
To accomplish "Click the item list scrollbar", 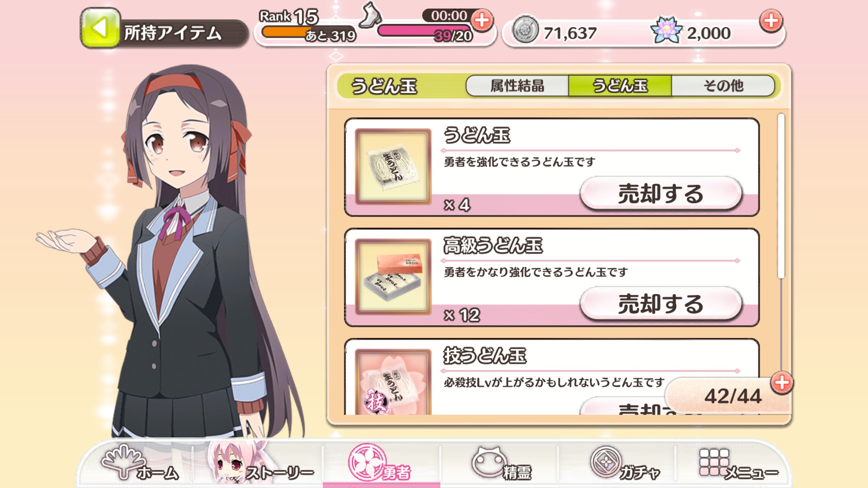I will pos(781,196).
